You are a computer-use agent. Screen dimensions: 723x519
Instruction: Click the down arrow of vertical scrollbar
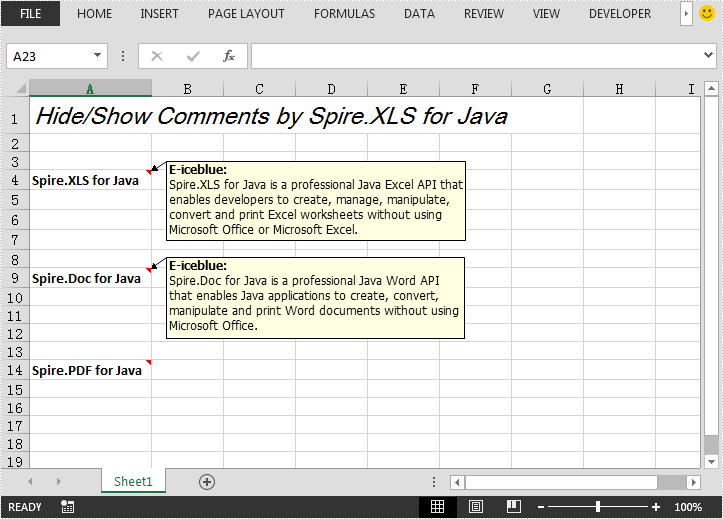(711, 461)
